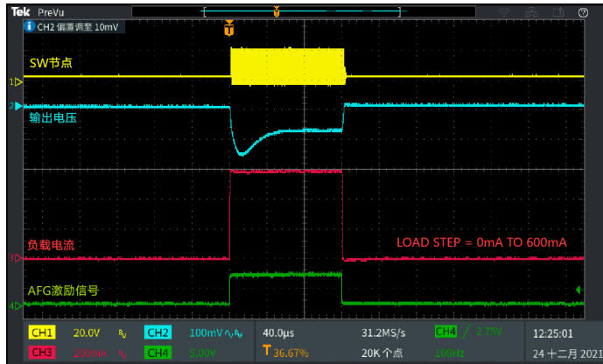
Task: Click the AFG激励信号 waveform label
Action: click(x=63, y=290)
